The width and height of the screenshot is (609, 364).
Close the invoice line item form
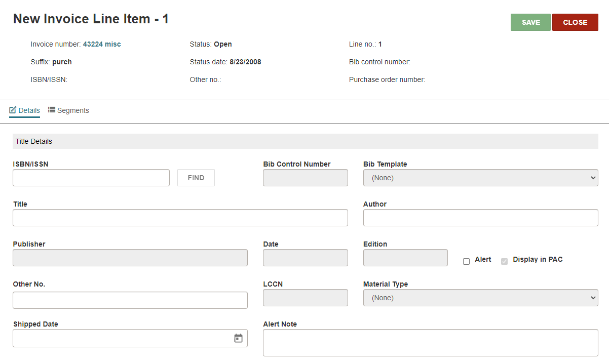coord(575,22)
